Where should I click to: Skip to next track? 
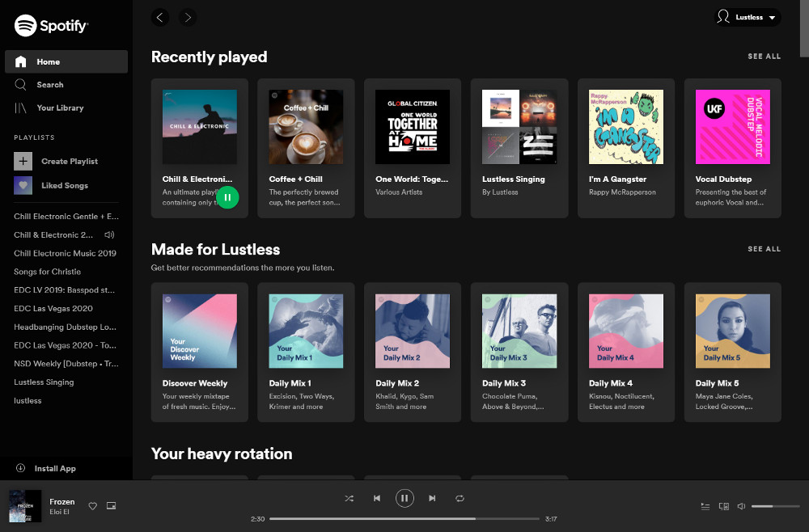pyautogui.click(x=432, y=499)
